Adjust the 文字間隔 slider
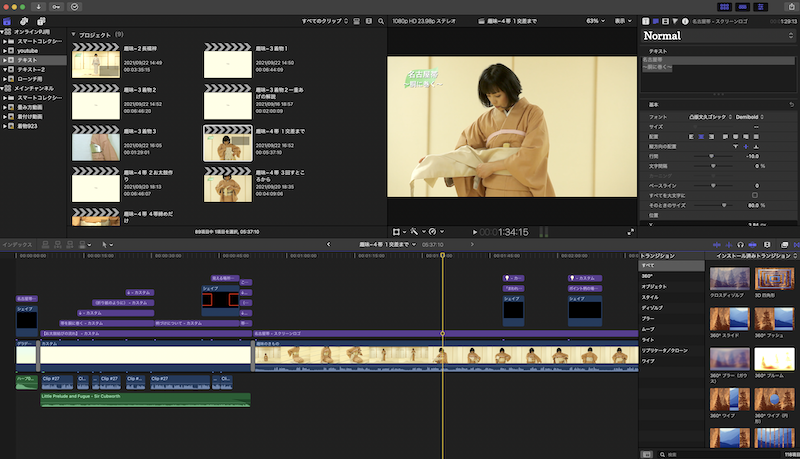Viewport: 800px width, 459px height. (x=712, y=165)
